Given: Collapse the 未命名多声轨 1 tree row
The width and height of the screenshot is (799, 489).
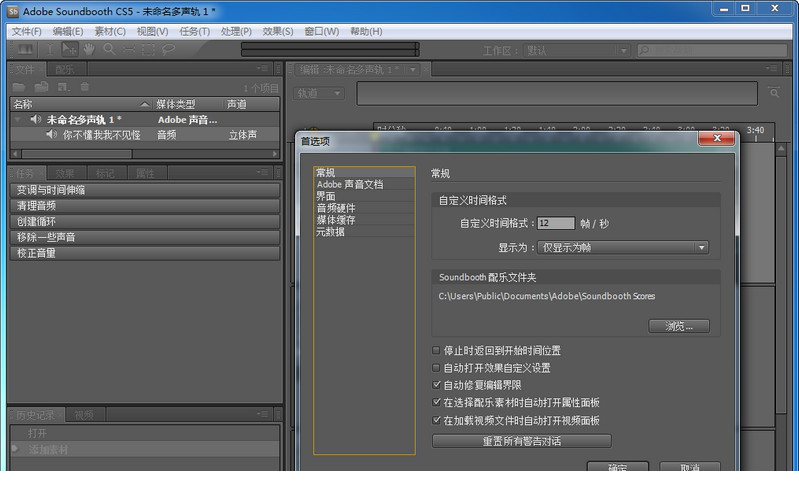Looking at the screenshot, I should [x=18, y=120].
